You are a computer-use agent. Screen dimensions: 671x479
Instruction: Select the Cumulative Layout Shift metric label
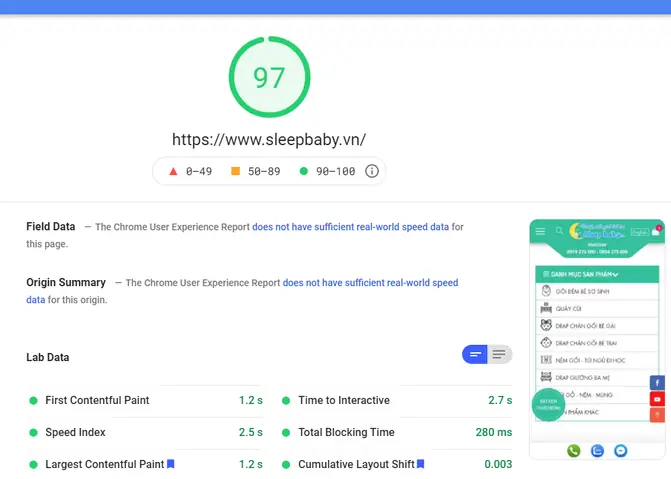pyautogui.click(x=356, y=464)
